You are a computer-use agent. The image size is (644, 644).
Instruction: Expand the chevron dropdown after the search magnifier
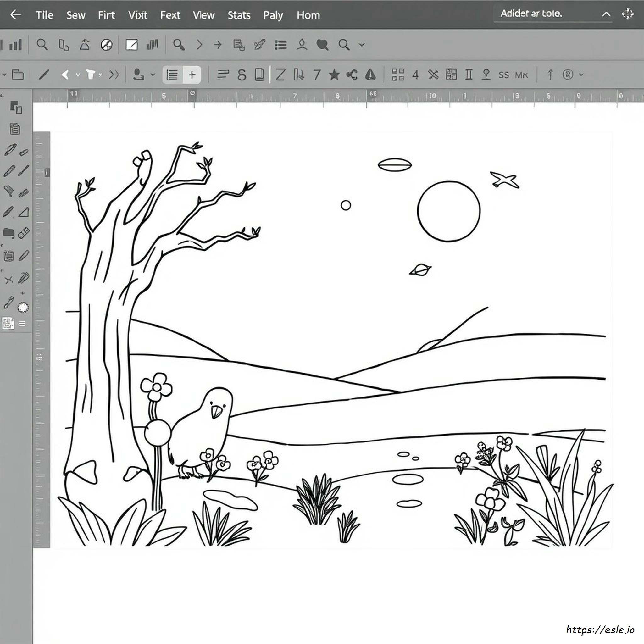point(362,45)
